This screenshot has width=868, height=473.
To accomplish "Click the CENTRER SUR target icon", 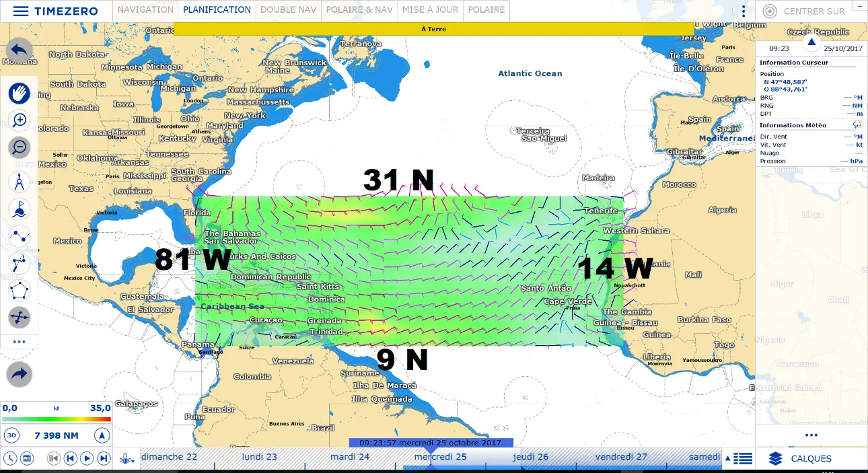I will coord(770,11).
